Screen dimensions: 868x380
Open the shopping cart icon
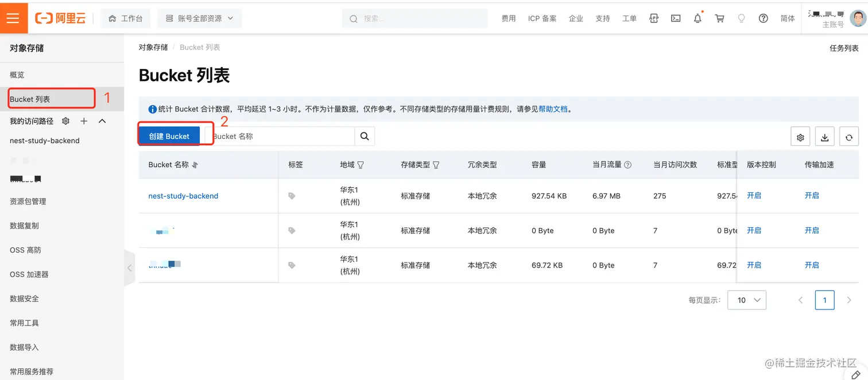tap(719, 18)
